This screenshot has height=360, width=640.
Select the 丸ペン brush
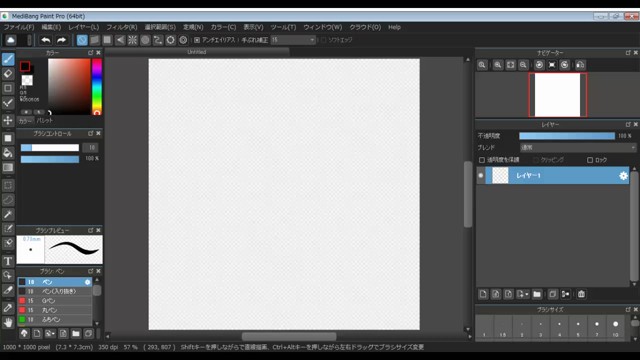[x=55, y=310]
